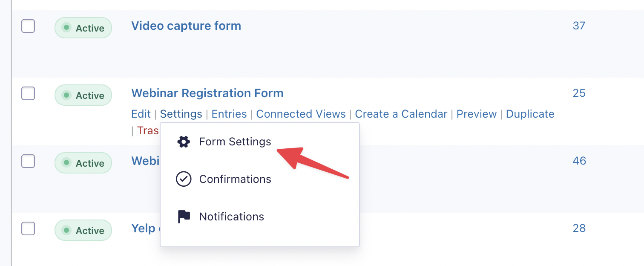
Task: Select the Webinar Registration Form checkbox
Action: click(x=28, y=93)
